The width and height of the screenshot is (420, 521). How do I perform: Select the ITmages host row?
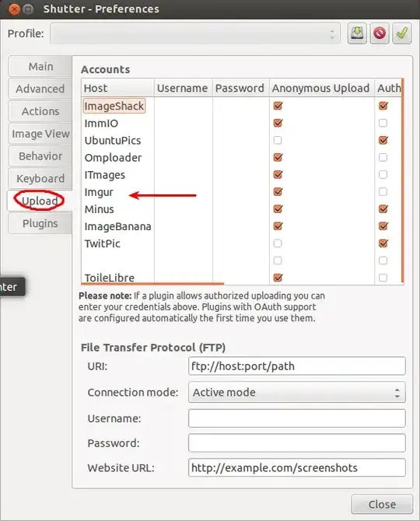(x=105, y=175)
